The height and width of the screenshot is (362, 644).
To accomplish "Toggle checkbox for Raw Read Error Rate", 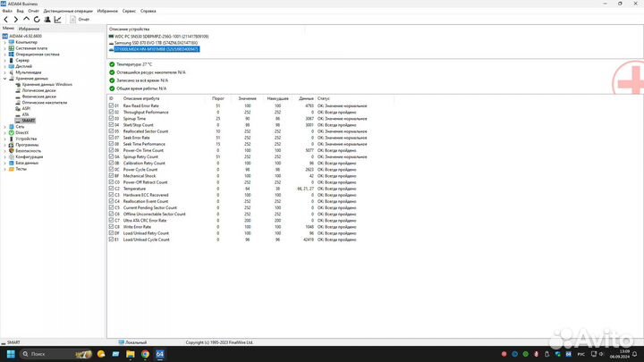I will point(112,105).
